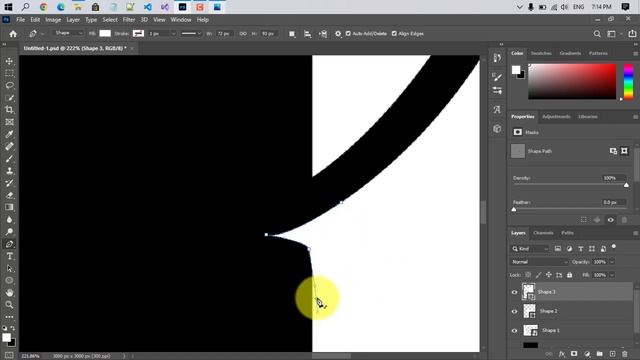Image resolution: width=640 pixels, height=360 pixels.
Task: Add a layer style with fx
Action: pos(562,354)
